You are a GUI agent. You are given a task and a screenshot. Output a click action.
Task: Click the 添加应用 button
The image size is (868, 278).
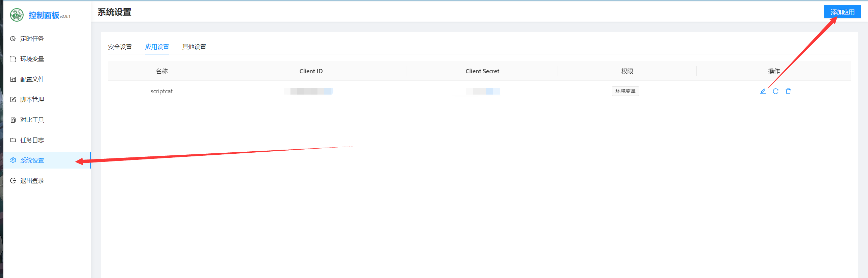coord(842,12)
